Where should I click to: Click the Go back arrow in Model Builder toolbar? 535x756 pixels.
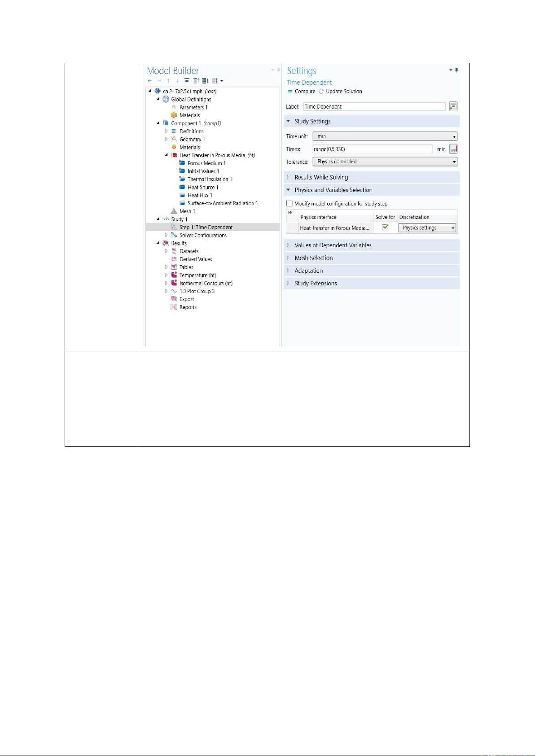[x=150, y=81]
